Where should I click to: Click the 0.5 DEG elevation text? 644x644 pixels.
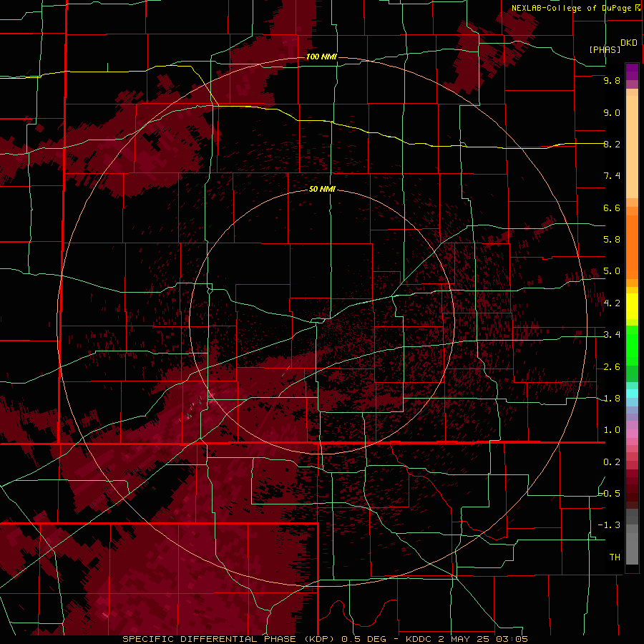pos(364,639)
